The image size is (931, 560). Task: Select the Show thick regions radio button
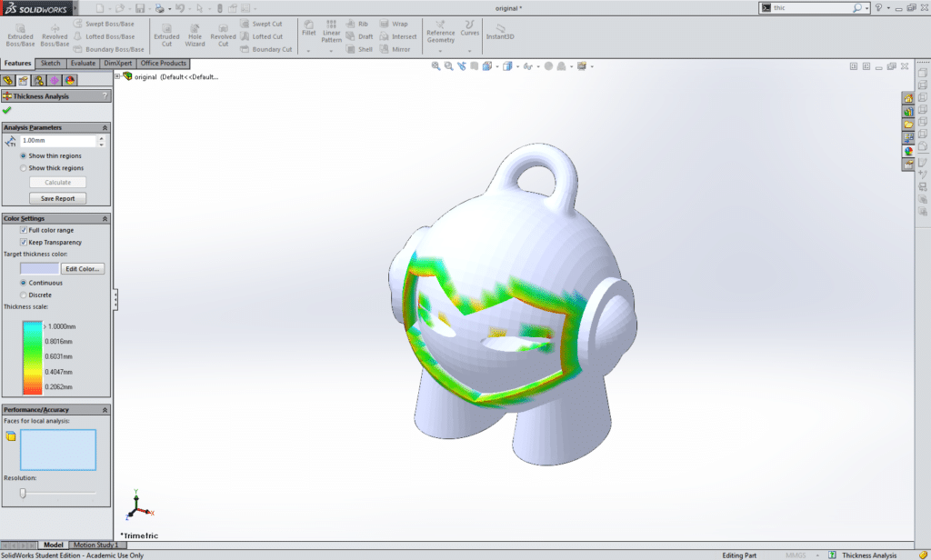point(24,168)
